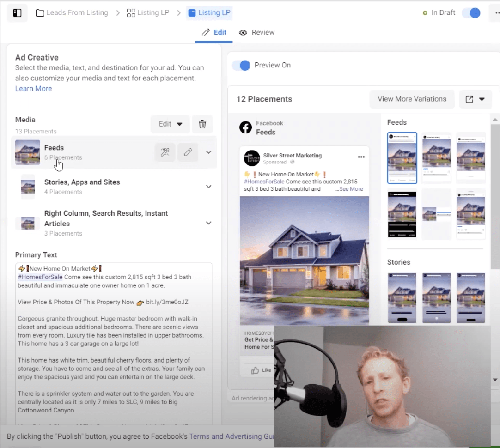Select the Right Column media thumbnail
Screen dimensions: 500x448
coord(28,223)
